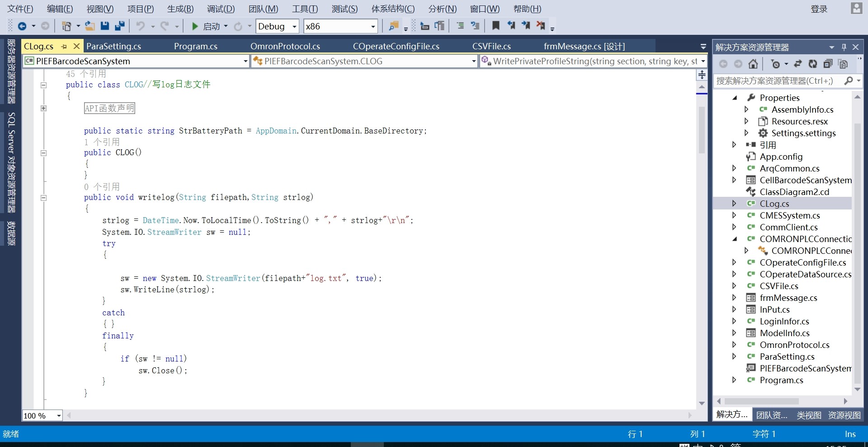Refresh the Solution Explorer tree
Image resolution: width=868 pixels, height=447 pixels.
(813, 64)
